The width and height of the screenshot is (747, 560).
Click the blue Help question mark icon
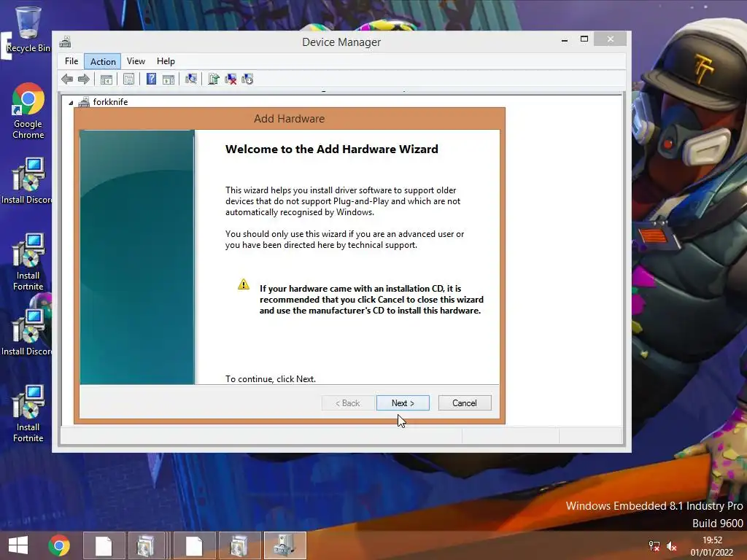[x=151, y=79]
